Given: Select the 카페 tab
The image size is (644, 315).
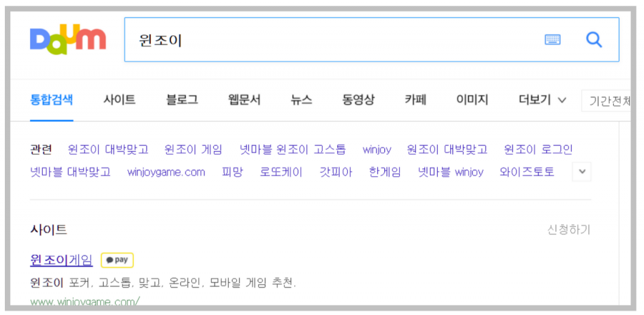Looking at the screenshot, I should 416,100.
